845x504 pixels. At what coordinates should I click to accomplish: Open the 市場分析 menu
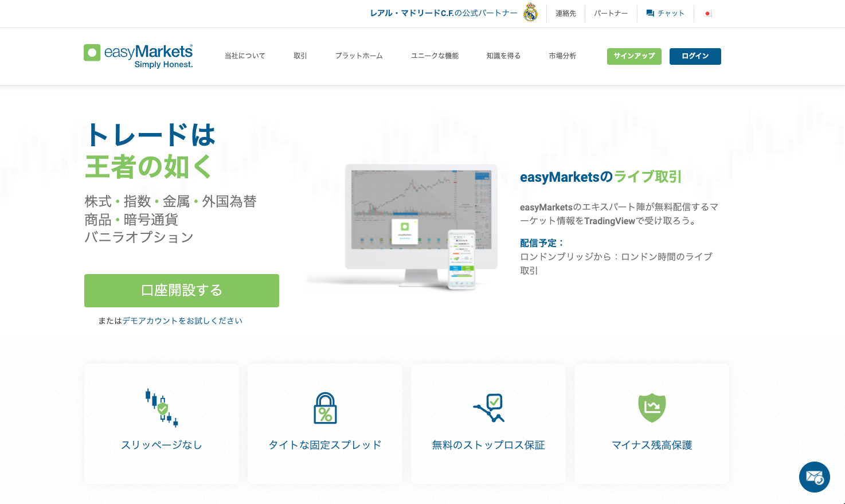pyautogui.click(x=562, y=56)
